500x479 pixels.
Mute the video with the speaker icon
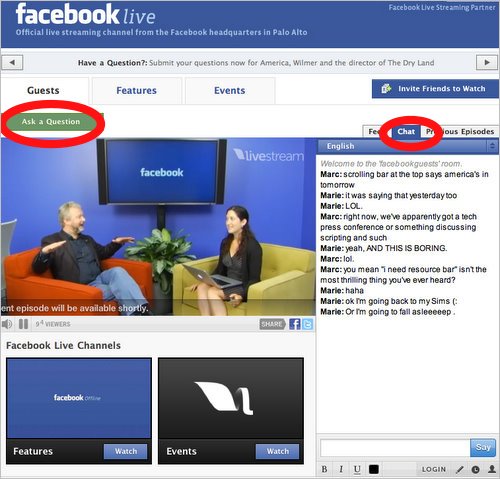[7, 324]
